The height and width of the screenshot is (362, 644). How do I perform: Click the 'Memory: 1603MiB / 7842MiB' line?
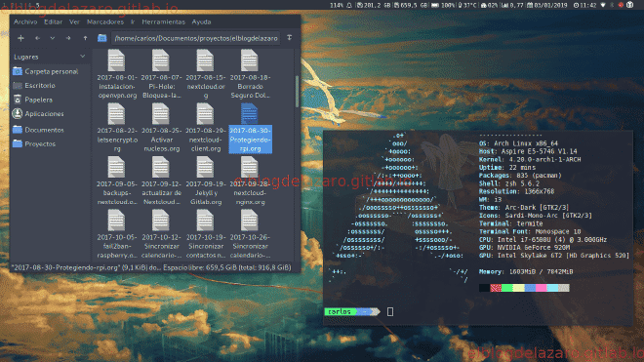click(526, 271)
